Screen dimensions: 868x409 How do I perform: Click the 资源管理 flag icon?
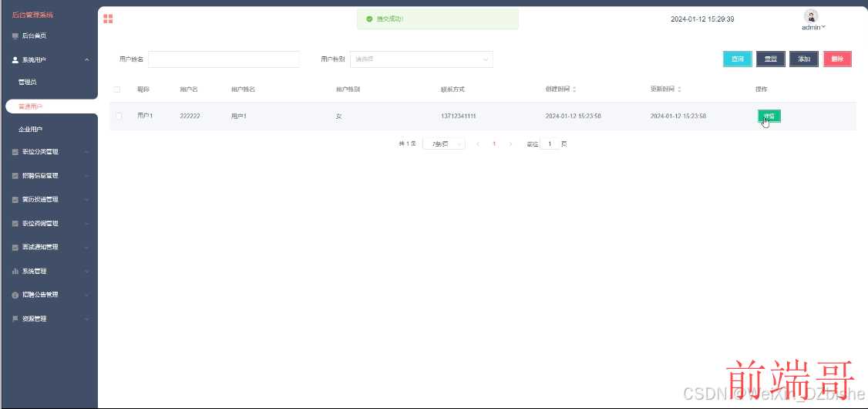[x=15, y=319]
